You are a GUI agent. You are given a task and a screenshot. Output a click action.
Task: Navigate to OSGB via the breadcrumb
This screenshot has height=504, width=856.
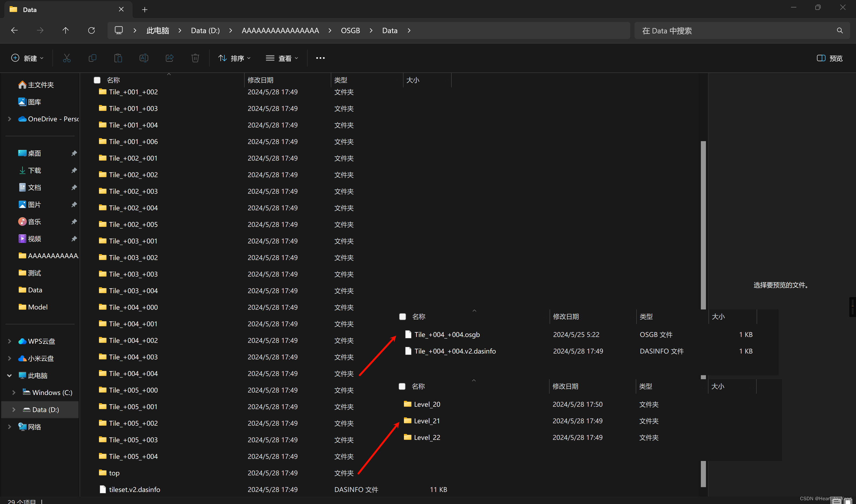(x=350, y=30)
